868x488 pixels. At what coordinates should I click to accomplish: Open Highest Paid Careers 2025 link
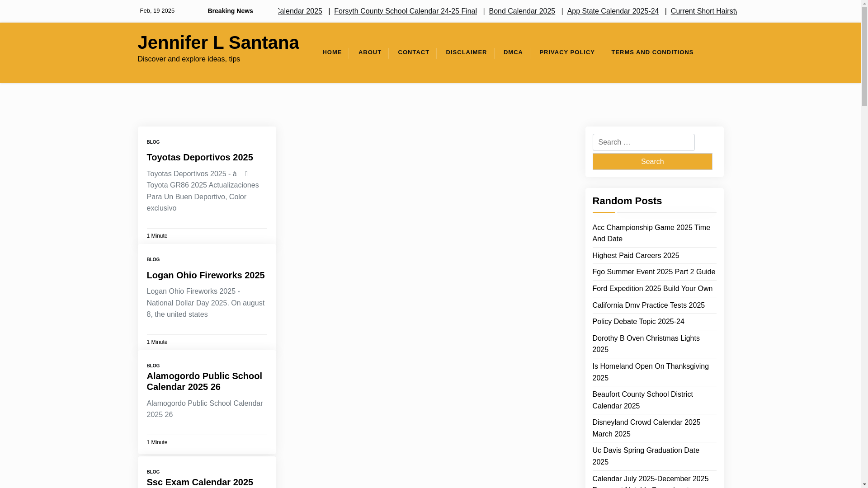pos(635,256)
